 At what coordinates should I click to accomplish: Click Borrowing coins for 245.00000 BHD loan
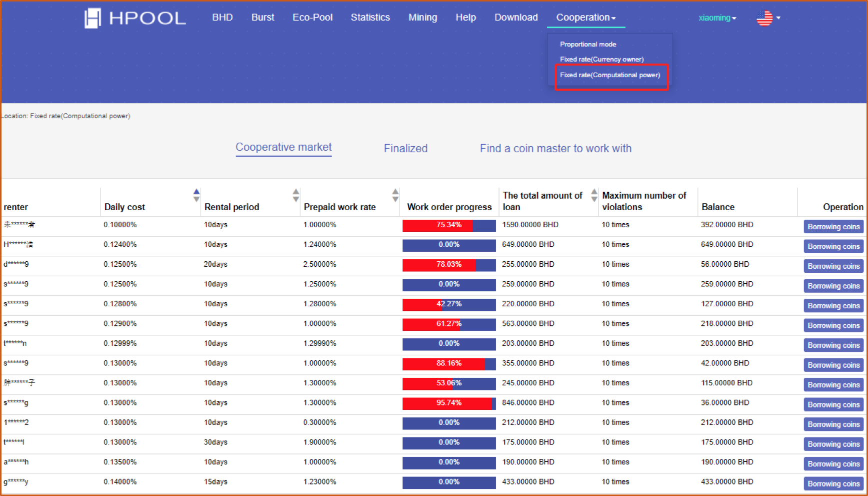pyautogui.click(x=833, y=385)
